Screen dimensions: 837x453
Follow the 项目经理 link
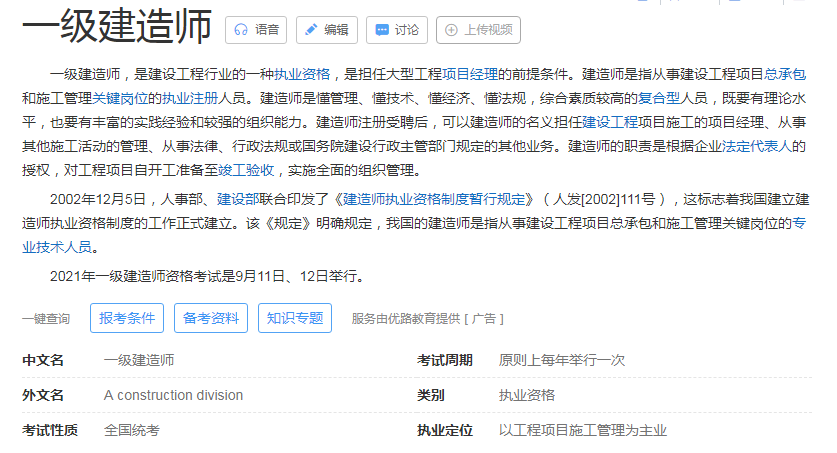coord(470,74)
